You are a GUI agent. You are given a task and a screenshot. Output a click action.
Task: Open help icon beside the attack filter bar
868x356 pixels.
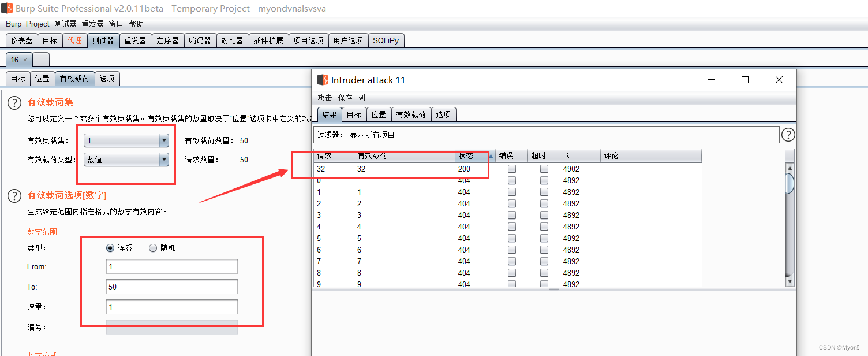(788, 135)
